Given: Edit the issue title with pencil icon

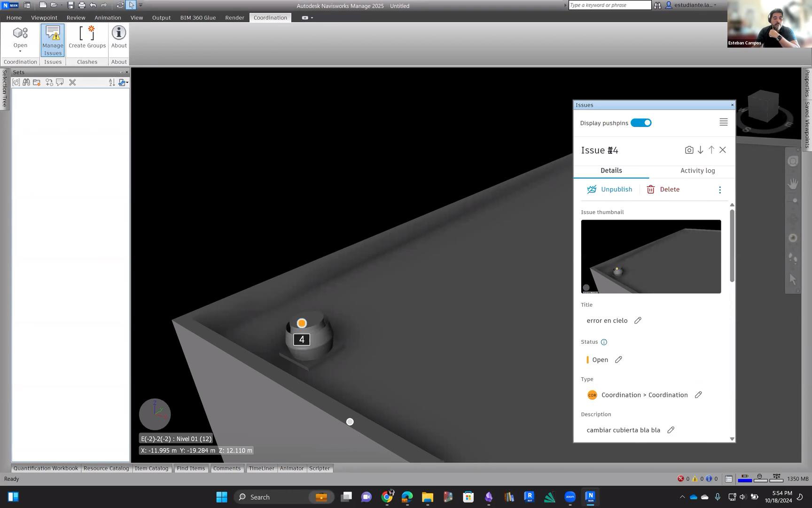Looking at the screenshot, I should pos(638,321).
